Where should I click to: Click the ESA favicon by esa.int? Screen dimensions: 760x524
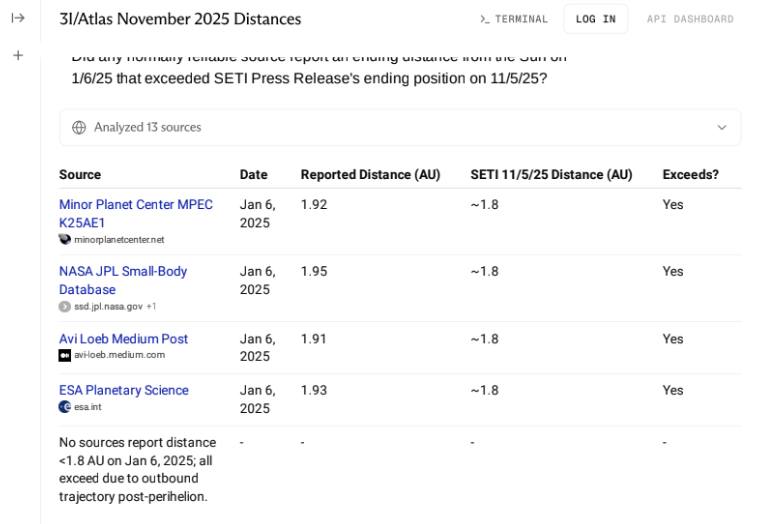pos(64,407)
